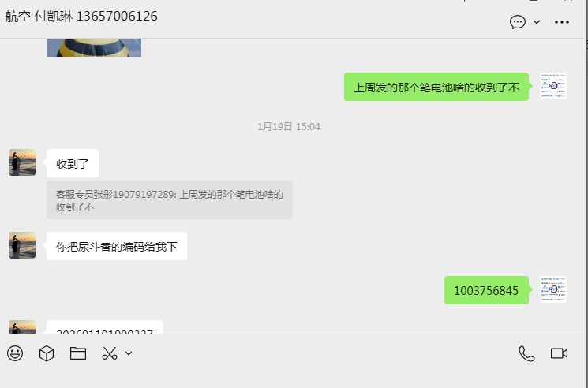This screenshot has width=588, height=388.
Task: Click contact avatar next to 收到了
Action: [22, 162]
